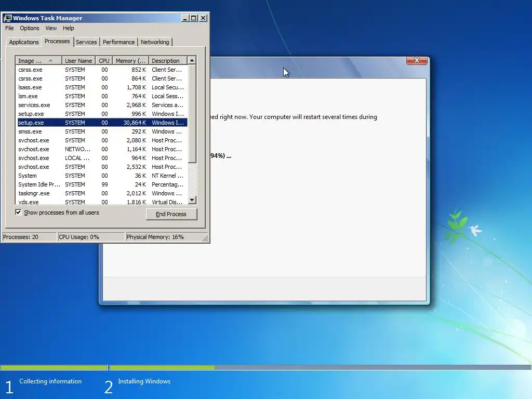The width and height of the screenshot is (532, 399).
Task: Select the taskmgr.exe process row
Action: tap(101, 193)
